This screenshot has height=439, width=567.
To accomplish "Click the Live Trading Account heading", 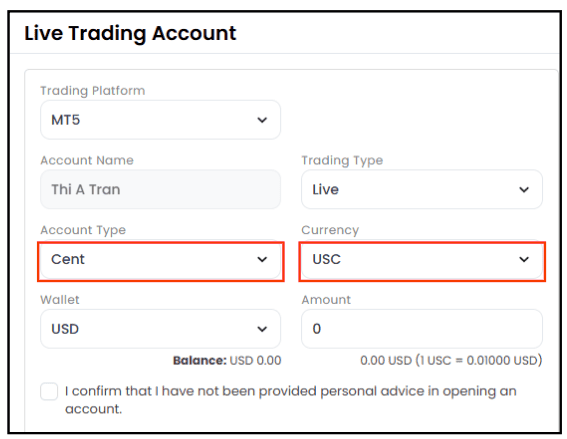I will (x=130, y=33).
